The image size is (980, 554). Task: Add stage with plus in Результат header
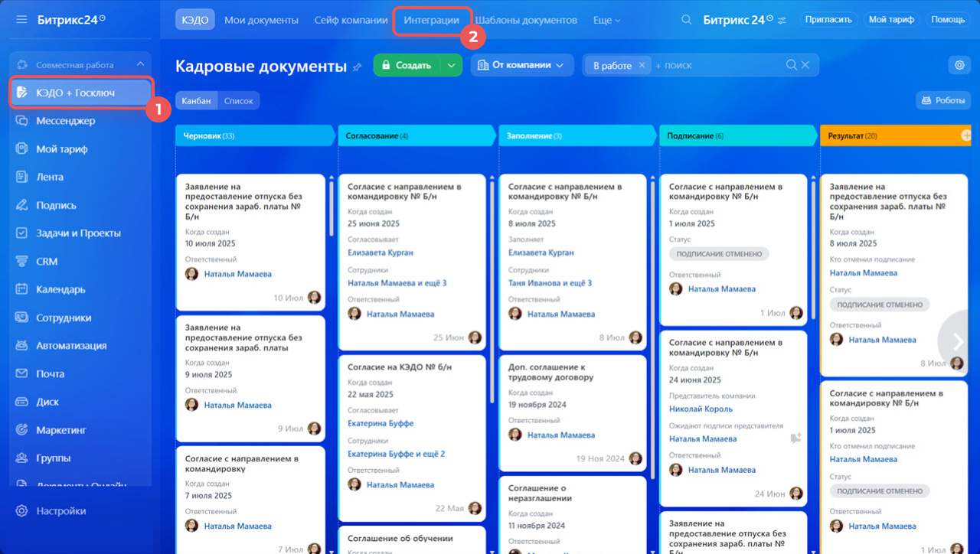[x=966, y=135]
